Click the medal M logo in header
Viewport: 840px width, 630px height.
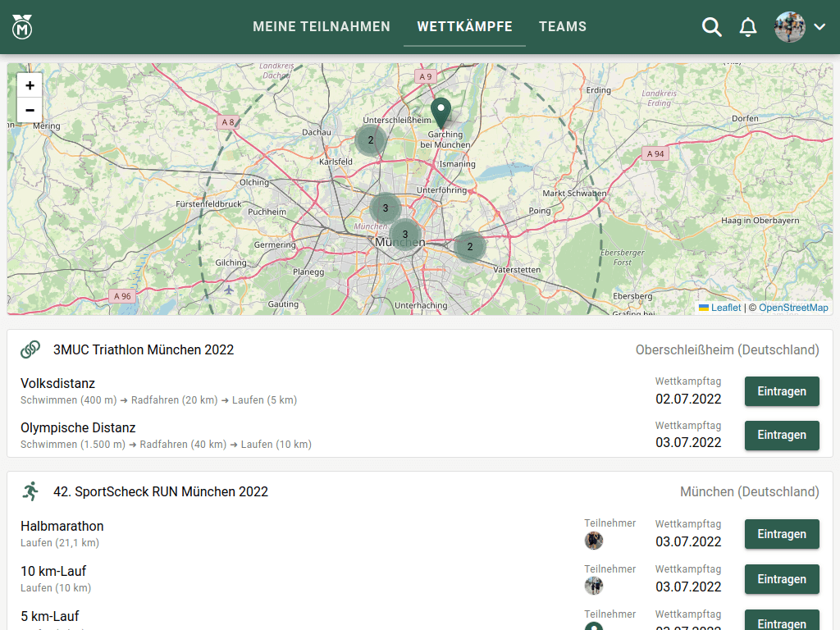(x=22, y=27)
